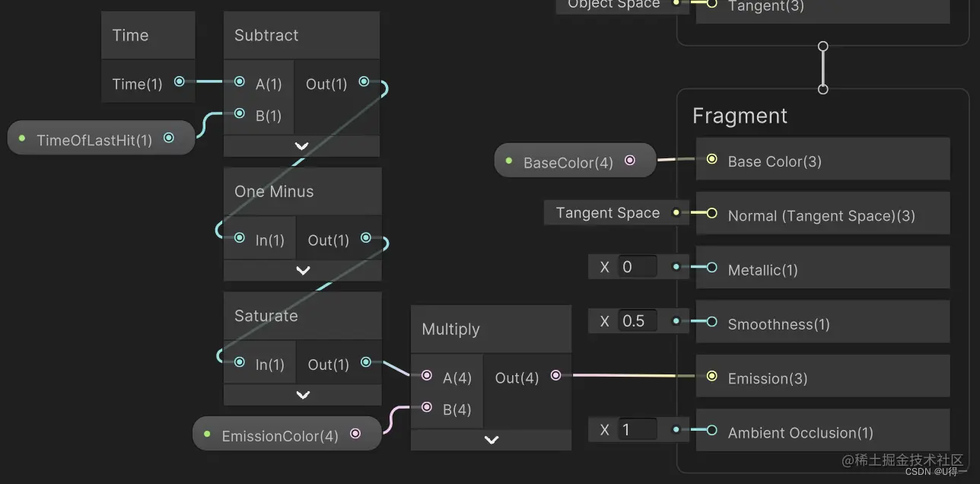
Task: Expand the Subtract node preview chevron
Action: point(302,146)
